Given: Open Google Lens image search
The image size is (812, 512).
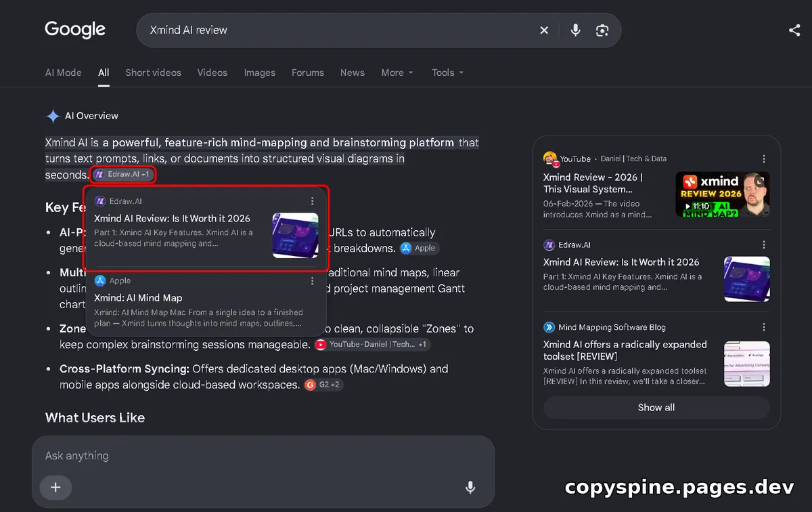Looking at the screenshot, I should pos(602,30).
